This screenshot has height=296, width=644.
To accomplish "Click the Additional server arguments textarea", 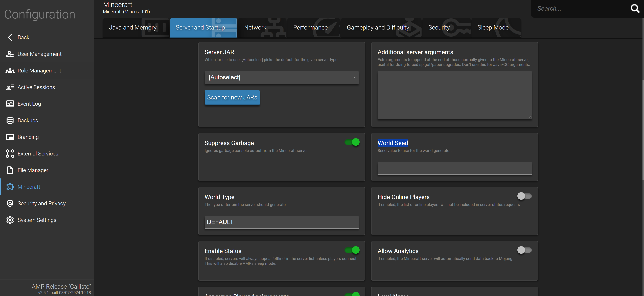I will coord(454,95).
